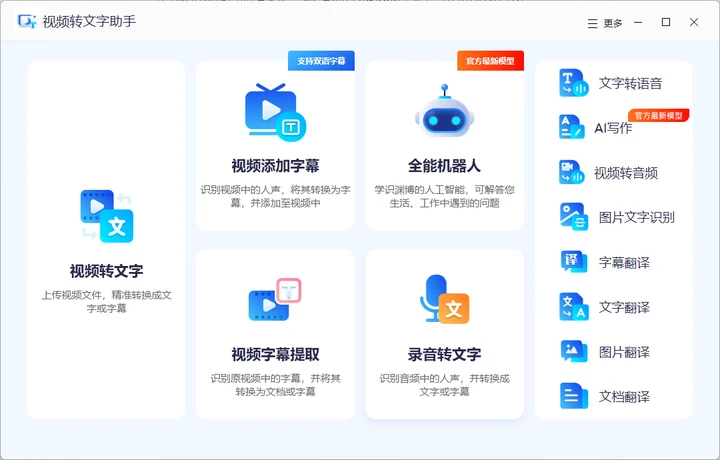Click the 录音转文字 microphone icon
The image size is (720, 460).
pyautogui.click(x=444, y=299)
